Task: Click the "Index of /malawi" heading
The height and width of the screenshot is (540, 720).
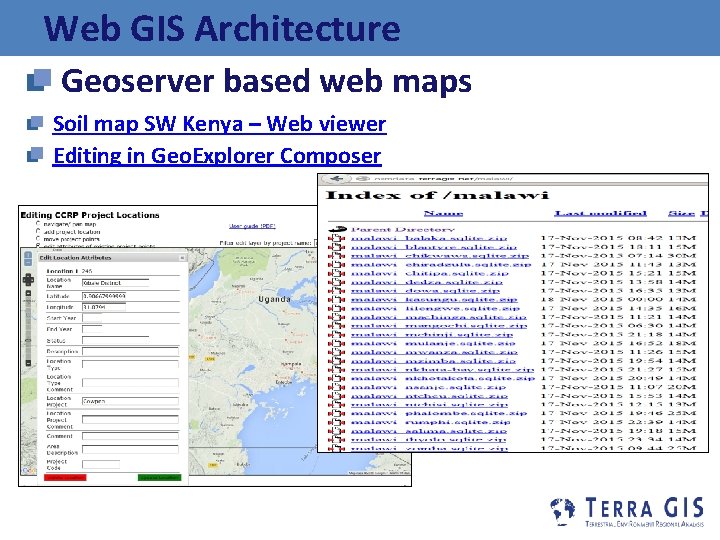Action: [x=437, y=196]
